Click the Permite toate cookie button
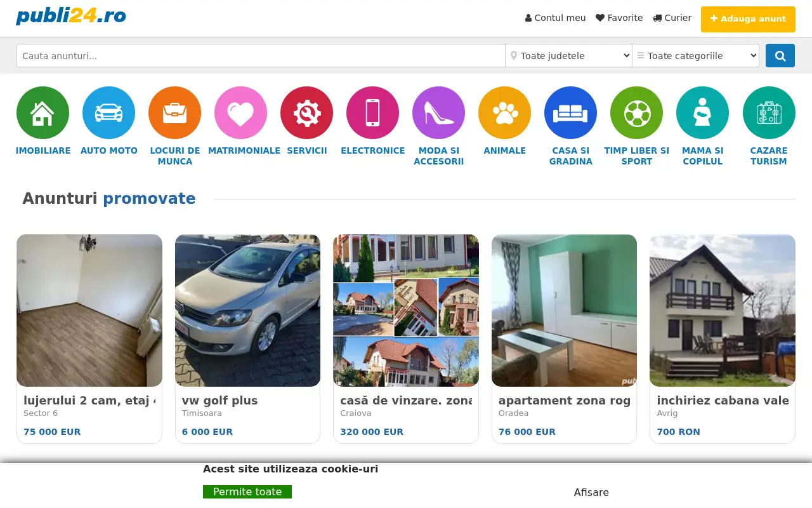Viewport: 812px width, 508px height. point(247,492)
